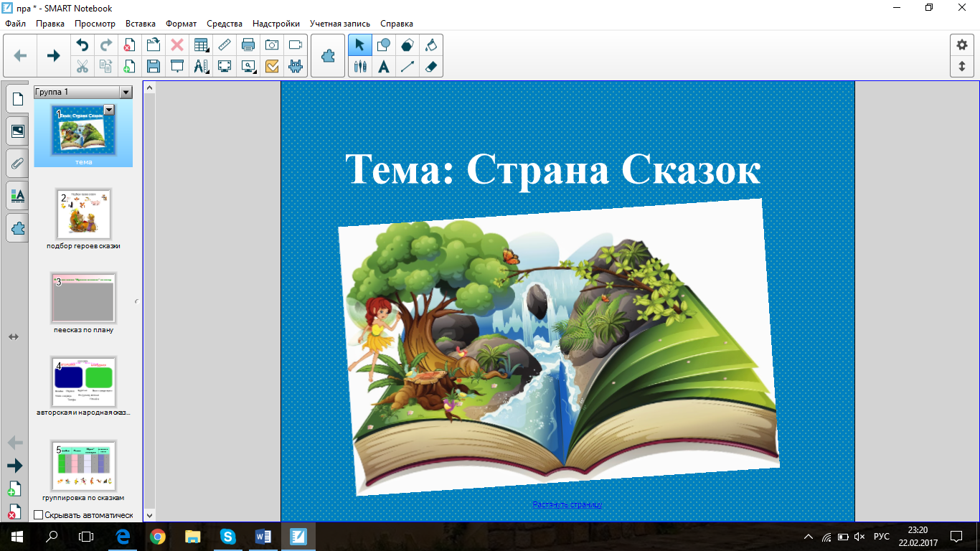Click the Save file icon
This screenshot has width=980, height=551.
coord(153,67)
